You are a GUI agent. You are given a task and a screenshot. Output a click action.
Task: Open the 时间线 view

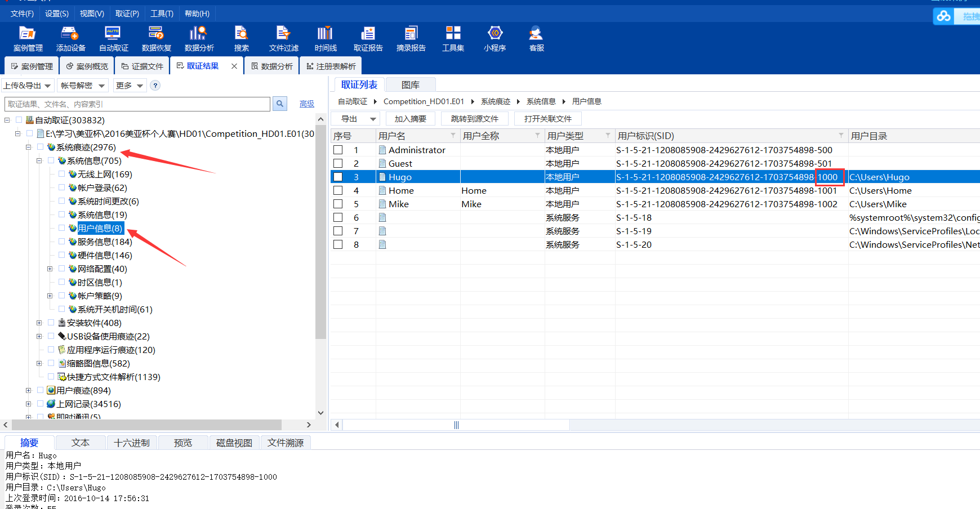[326, 39]
